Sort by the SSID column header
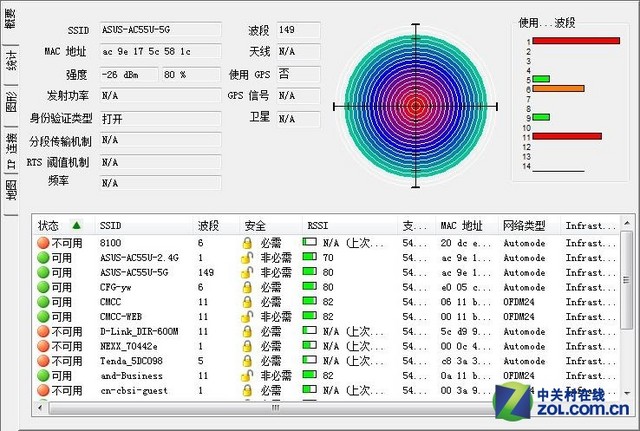 pyautogui.click(x=144, y=225)
